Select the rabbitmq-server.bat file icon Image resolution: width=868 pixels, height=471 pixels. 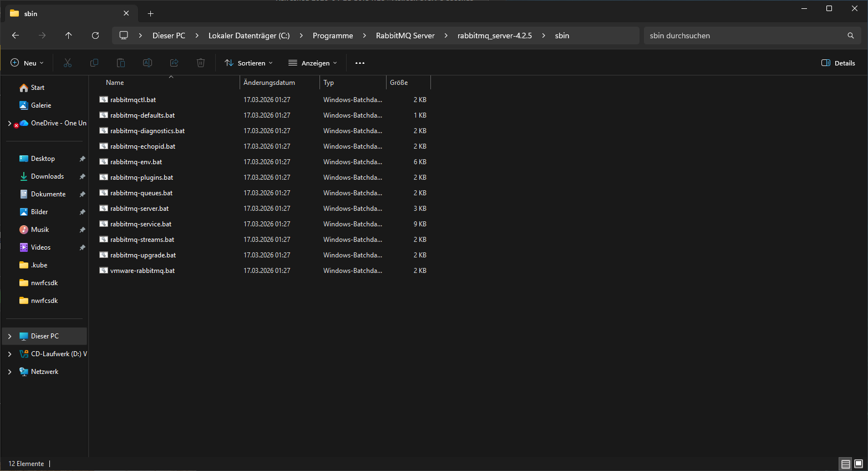pos(104,209)
